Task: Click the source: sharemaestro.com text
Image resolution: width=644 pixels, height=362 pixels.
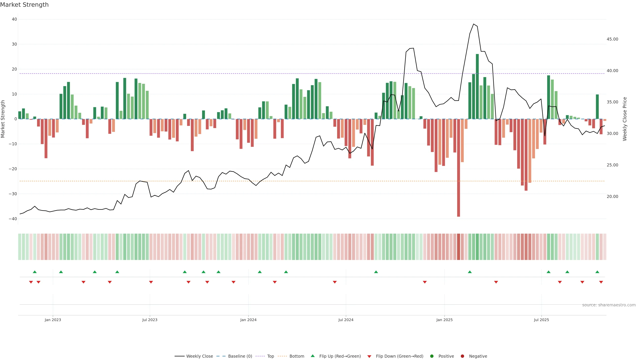Action: point(609,305)
